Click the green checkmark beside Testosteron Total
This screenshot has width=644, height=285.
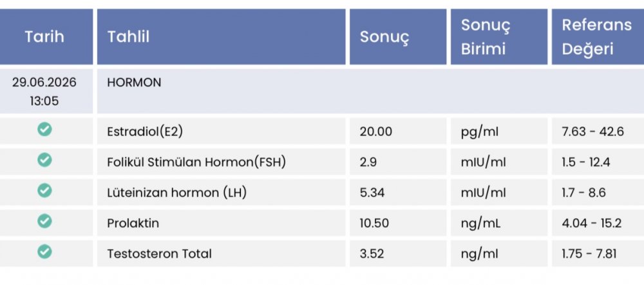pyautogui.click(x=44, y=251)
